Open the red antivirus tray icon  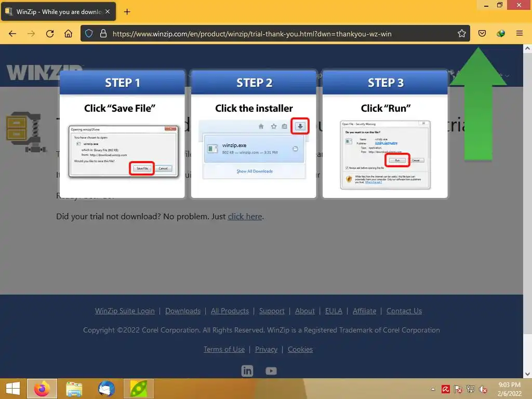445,389
